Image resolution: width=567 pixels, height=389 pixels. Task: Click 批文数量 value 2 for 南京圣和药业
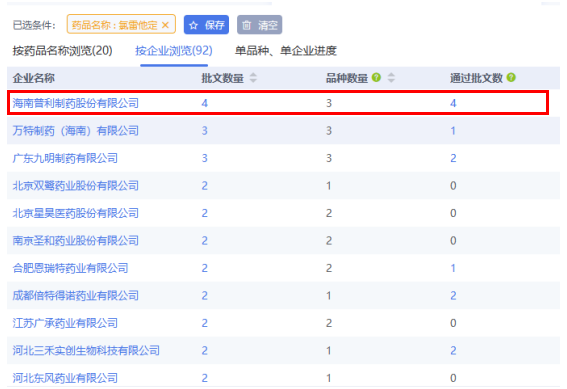[x=205, y=241]
